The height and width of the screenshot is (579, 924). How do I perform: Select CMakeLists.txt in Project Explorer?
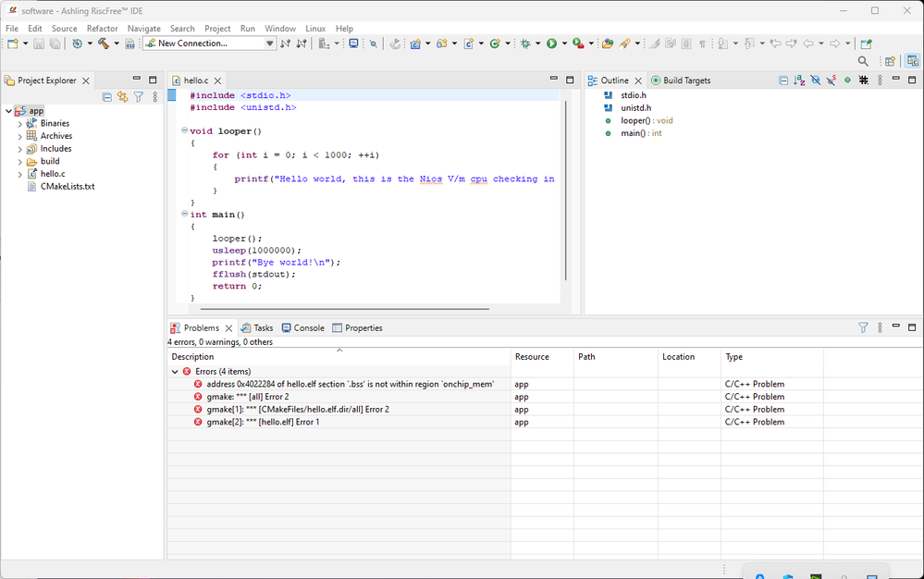click(68, 186)
